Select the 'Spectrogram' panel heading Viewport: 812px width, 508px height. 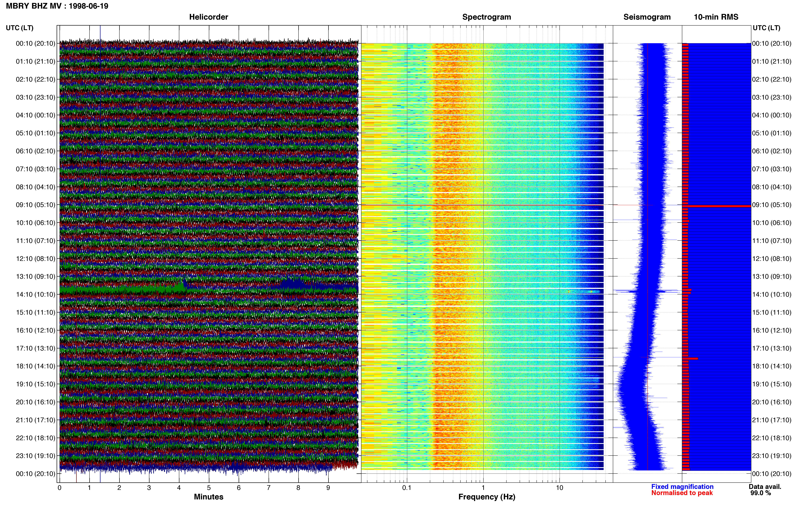coord(487,17)
